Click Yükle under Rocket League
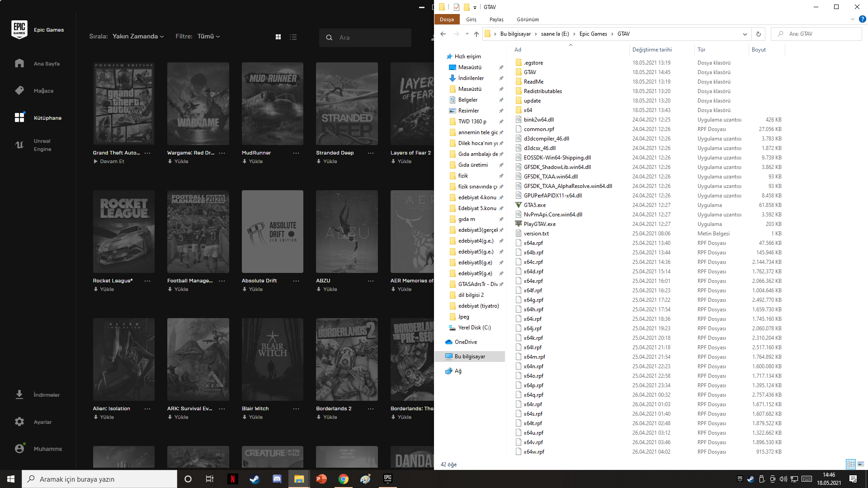Image resolution: width=868 pixels, height=488 pixels. (x=104, y=289)
